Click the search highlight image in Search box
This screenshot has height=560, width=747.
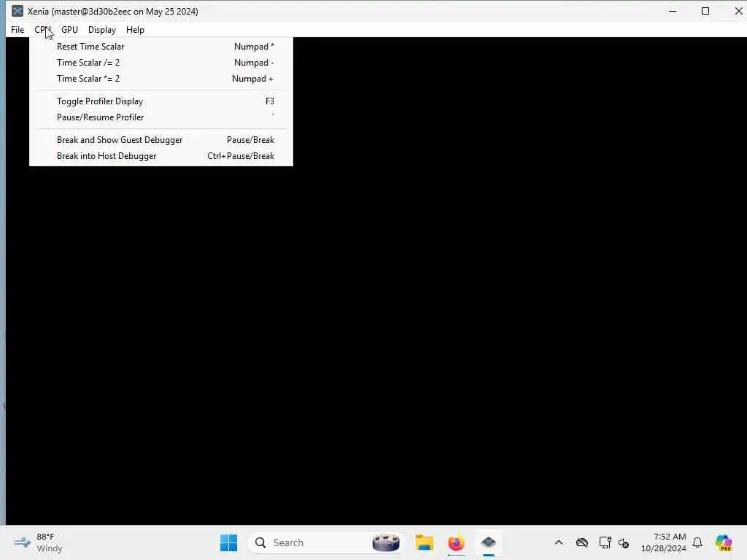point(386,542)
